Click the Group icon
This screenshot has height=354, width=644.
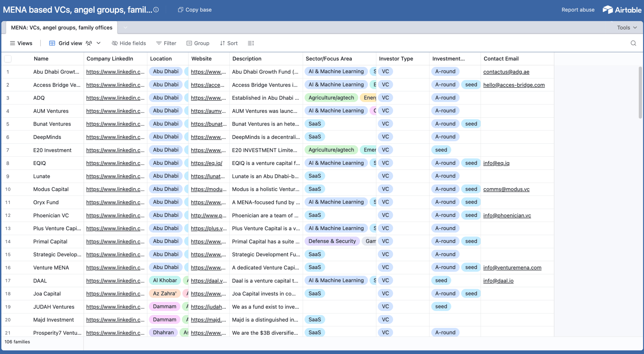coord(189,43)
